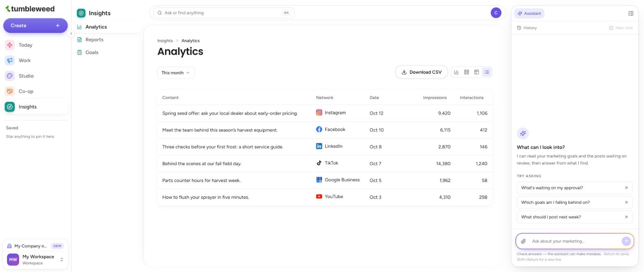The height and width of the screenshot is (272, 644).
Task: Click the Work megaphone icon
Action: pos(10,60)
